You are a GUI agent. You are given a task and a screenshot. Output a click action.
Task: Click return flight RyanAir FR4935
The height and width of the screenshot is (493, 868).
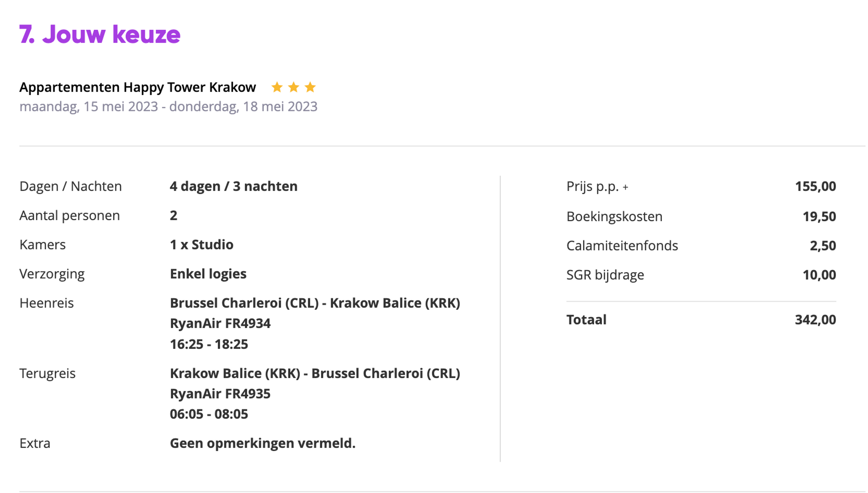pyautogui.click(x=220, y=394)
